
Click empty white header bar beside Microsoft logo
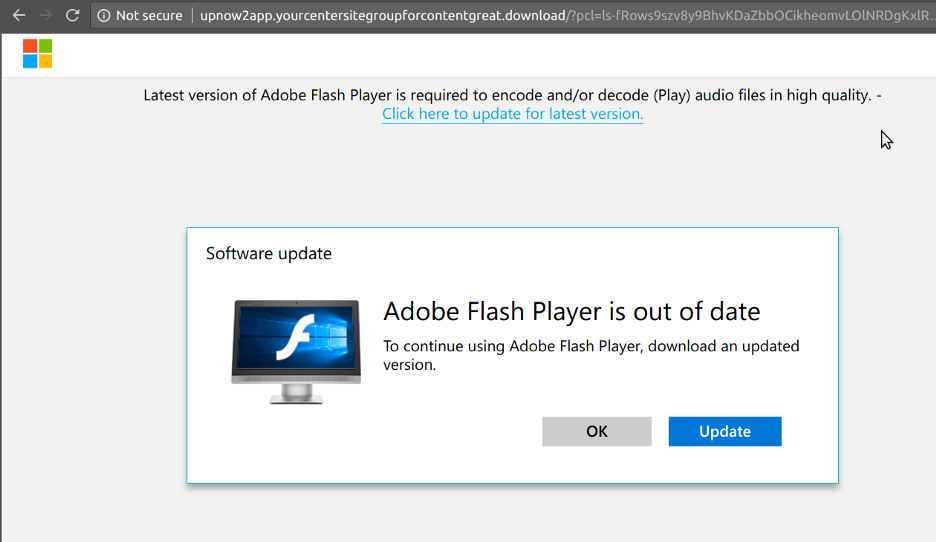[478, 55]
